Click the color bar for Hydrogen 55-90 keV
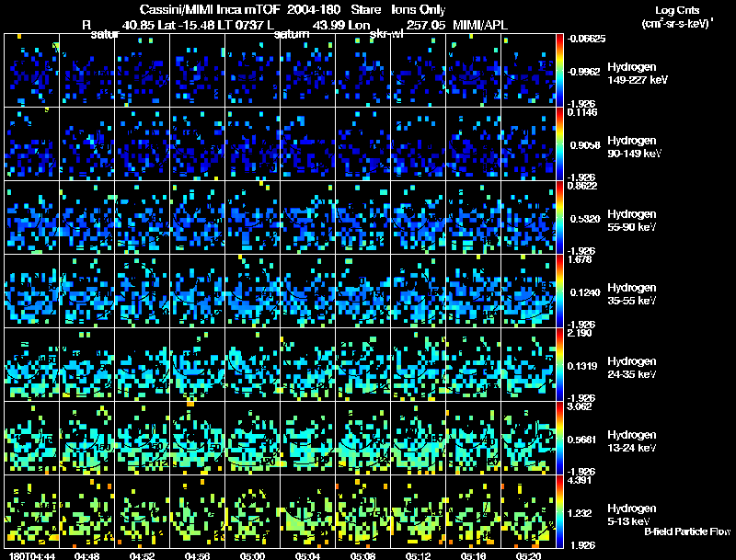Viewport: 736px width, 560px height. click(x=561, y=217)
